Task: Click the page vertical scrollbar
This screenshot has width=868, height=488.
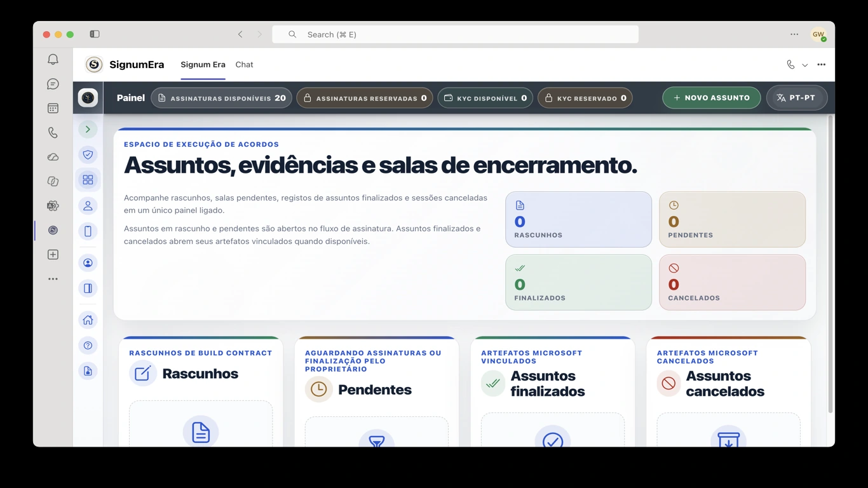Action: (829, 264)
